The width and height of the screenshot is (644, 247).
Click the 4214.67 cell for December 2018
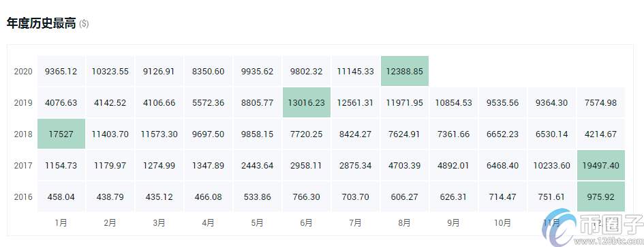point(601,134)
